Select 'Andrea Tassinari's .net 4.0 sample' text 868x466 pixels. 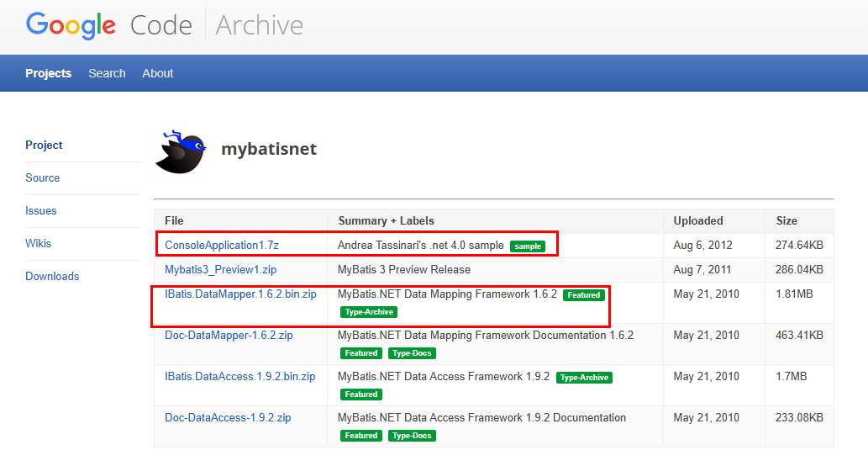pos(421,245)
